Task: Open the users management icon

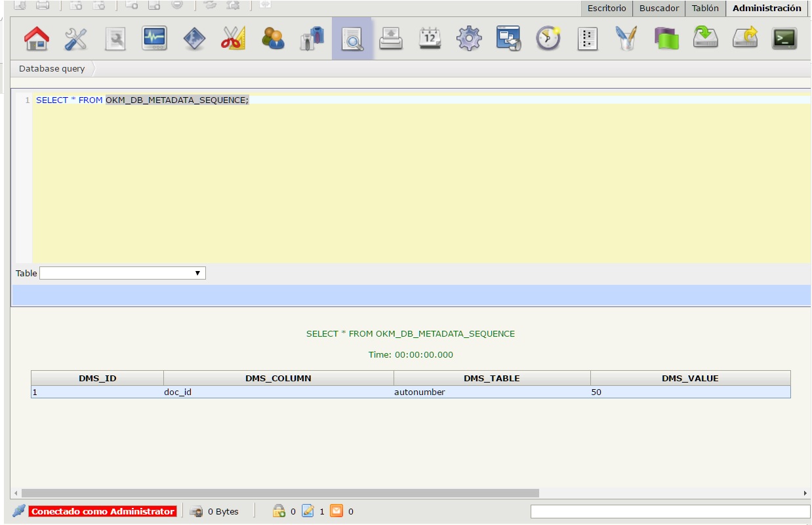Action: [272, 39]
